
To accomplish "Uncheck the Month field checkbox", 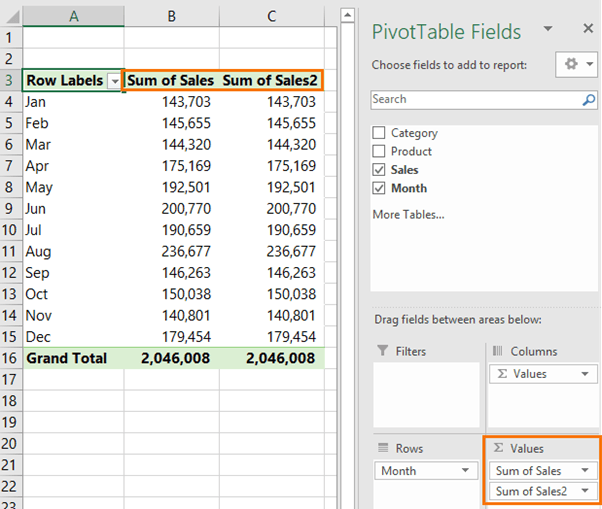I will click(379, 188).
